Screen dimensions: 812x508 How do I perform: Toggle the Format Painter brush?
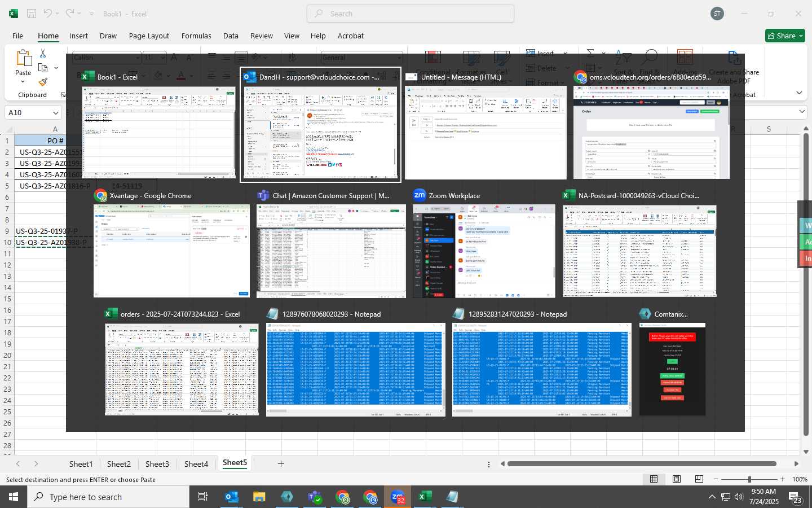point(43,82)
